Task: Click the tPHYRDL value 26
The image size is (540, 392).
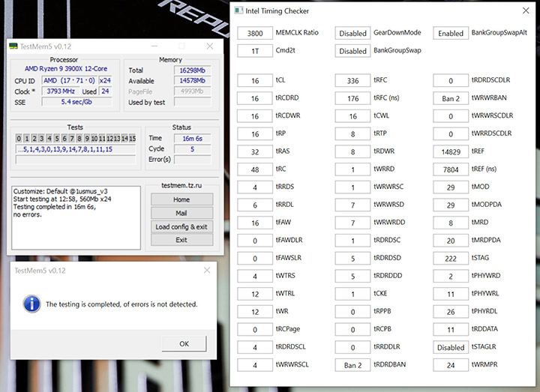Action: [451, 312]
